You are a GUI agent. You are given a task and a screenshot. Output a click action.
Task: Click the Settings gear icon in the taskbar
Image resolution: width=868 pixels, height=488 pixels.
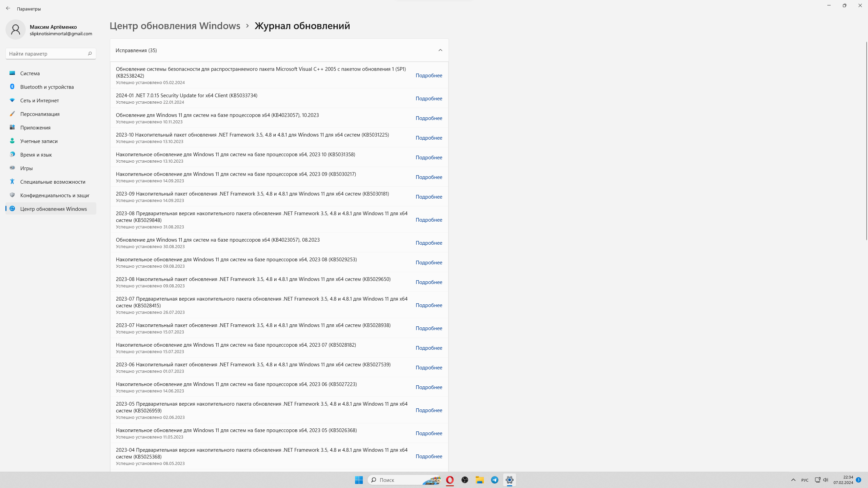(509, 480)
